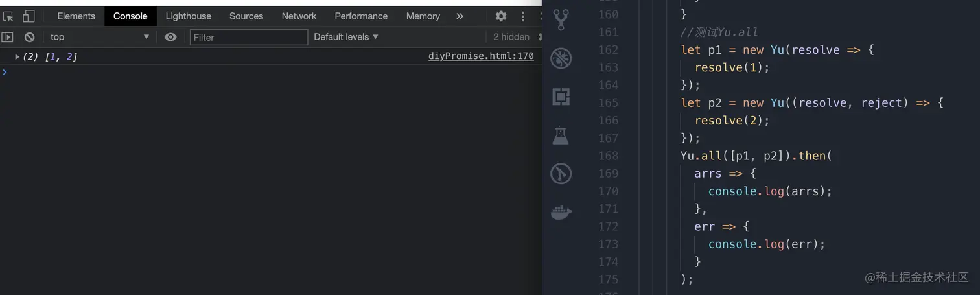Clear the console
The height and width of the screenshot is (295, 980).
[x=29, y=37]
